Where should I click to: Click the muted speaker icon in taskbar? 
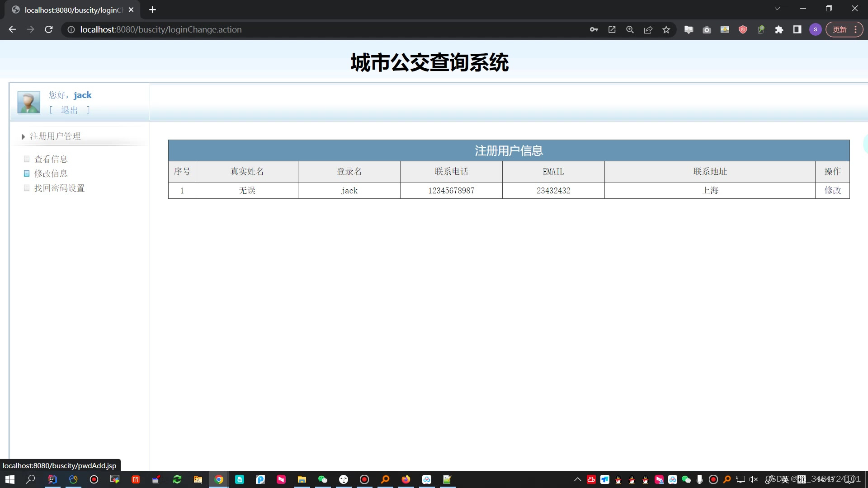[x=752, y=479]
